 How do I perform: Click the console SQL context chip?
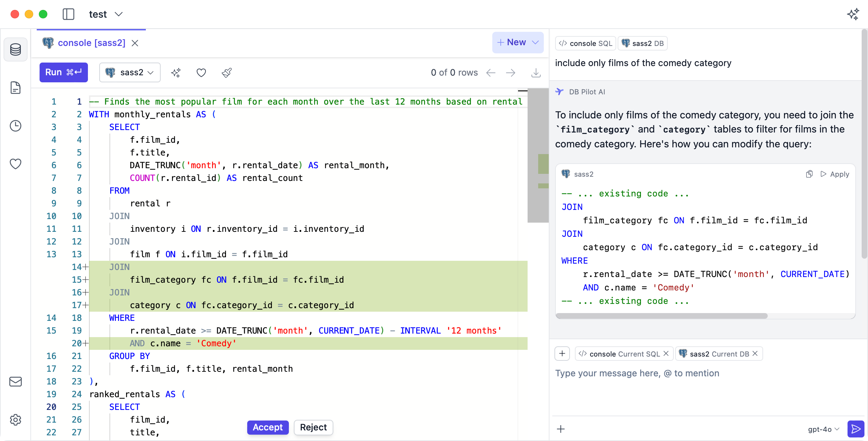[585, 43]
